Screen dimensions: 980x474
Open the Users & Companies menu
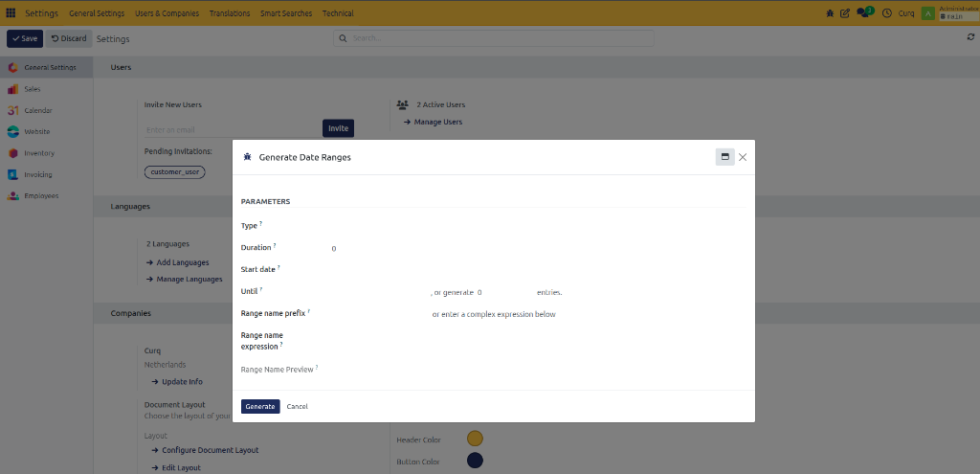click(167, 13)
